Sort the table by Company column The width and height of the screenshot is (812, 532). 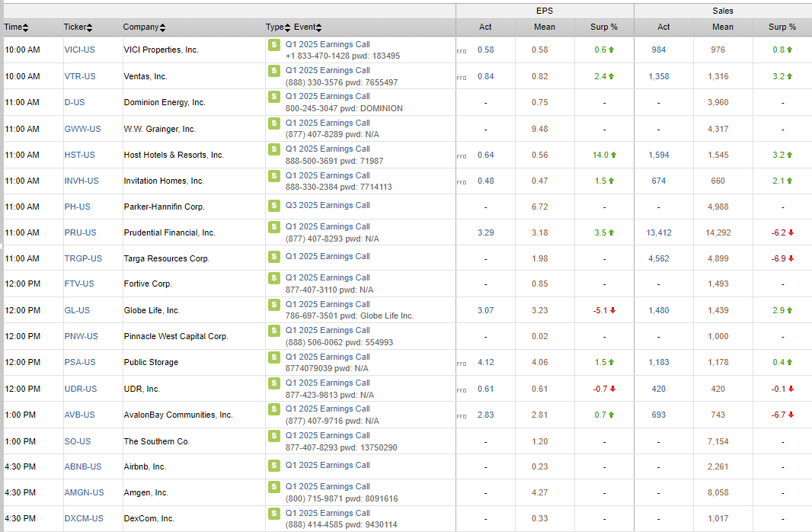tap(144, 27)
